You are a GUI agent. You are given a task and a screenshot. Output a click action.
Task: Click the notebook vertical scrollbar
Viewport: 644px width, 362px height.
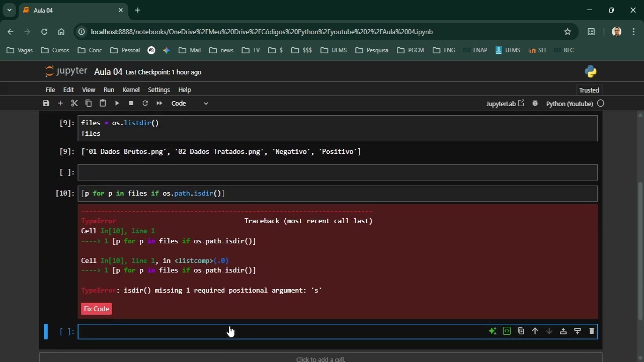(x=640, y=251)
